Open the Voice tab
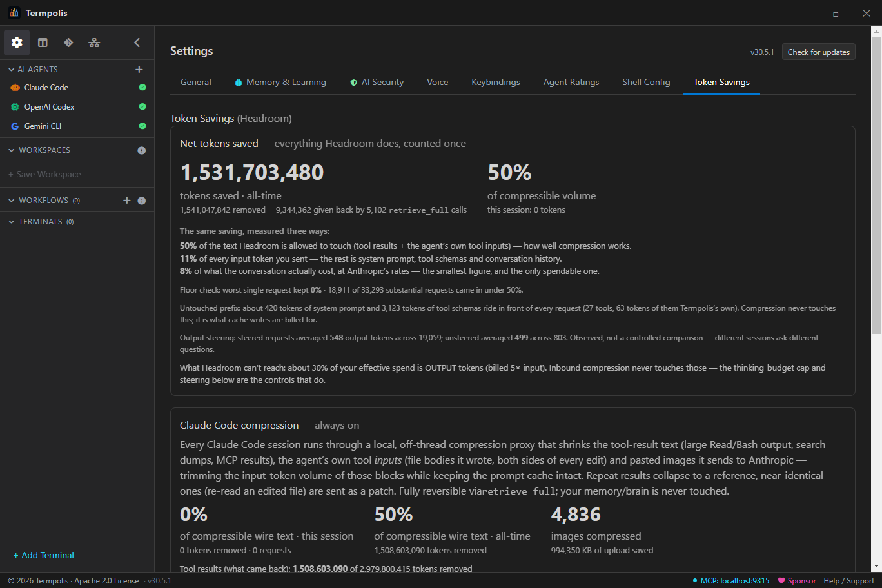This screenshot has width=882, height=588. point(438,83)
